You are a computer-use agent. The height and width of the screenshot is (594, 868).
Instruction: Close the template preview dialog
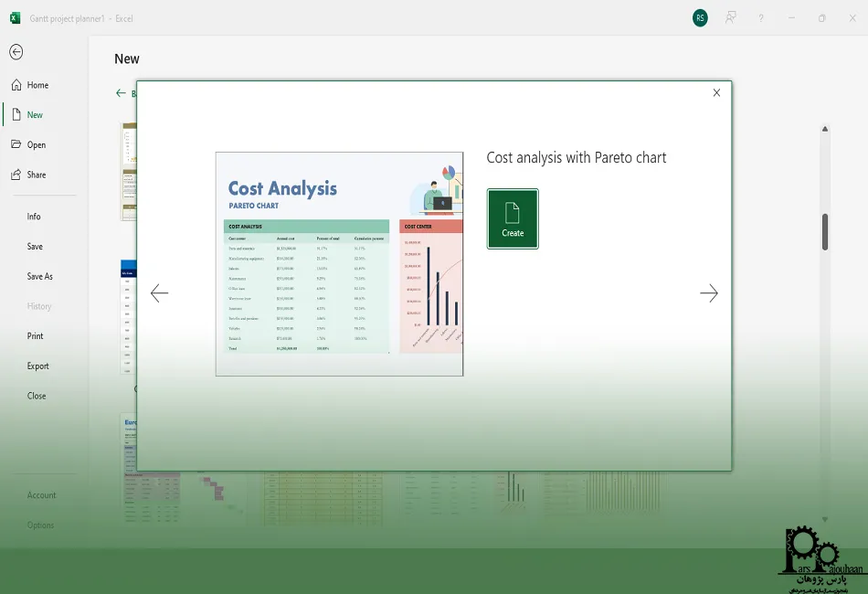pos(716,92)
